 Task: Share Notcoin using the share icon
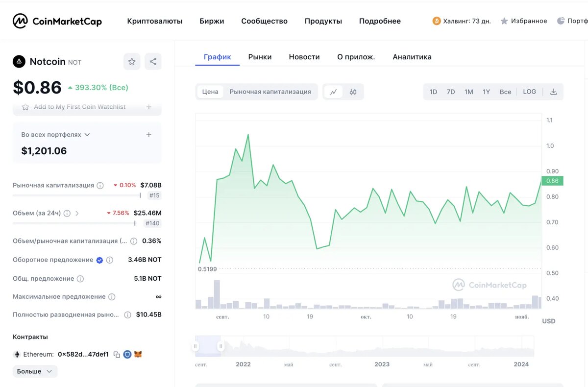point(153,61)
